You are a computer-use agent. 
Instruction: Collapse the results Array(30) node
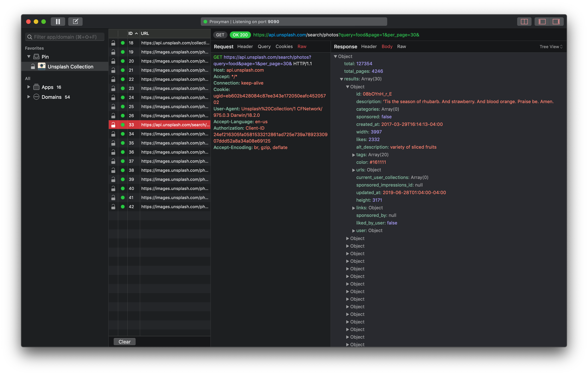(341, 79)
